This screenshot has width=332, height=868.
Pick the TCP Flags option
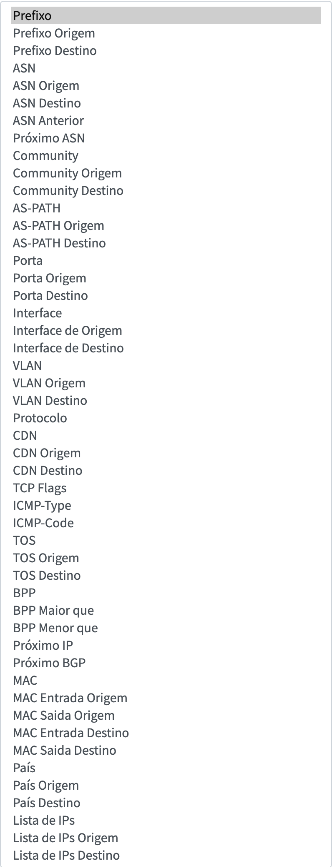[x=166, y=488]
